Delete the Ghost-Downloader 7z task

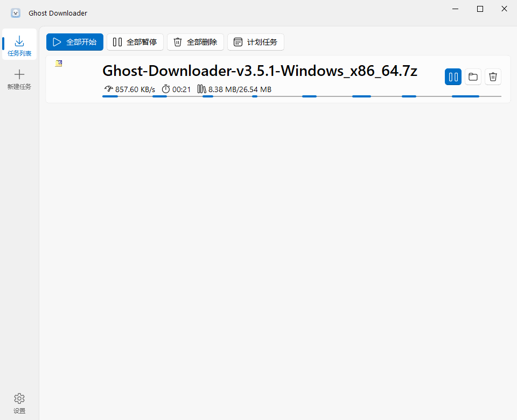pos(493,77)
